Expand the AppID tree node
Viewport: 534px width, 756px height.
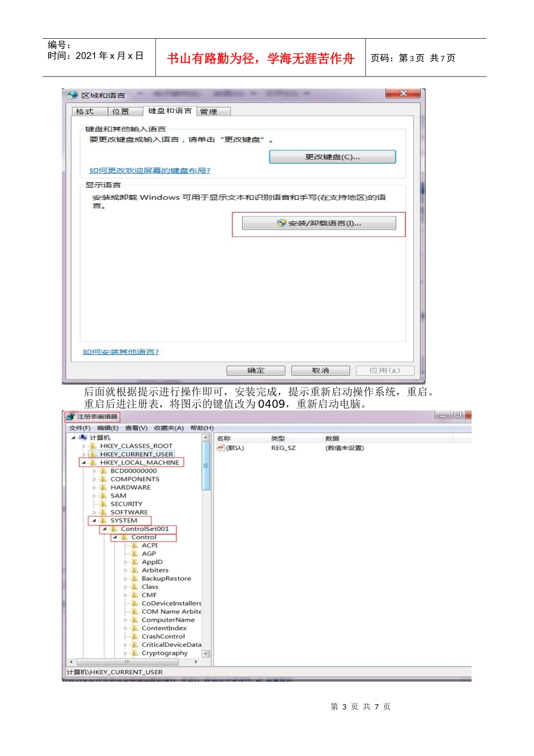125,562
